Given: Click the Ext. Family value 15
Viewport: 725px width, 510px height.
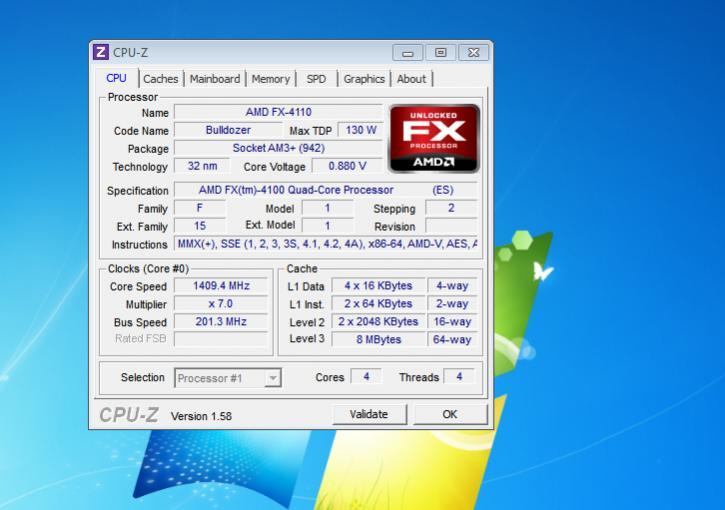Looking at the screenshot, I should (200, 226).
